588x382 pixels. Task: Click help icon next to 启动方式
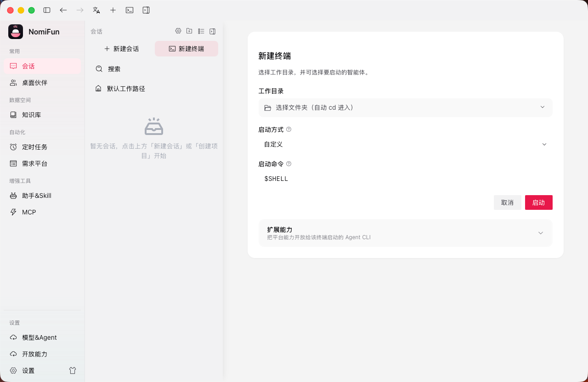click(x=288, y=129)
